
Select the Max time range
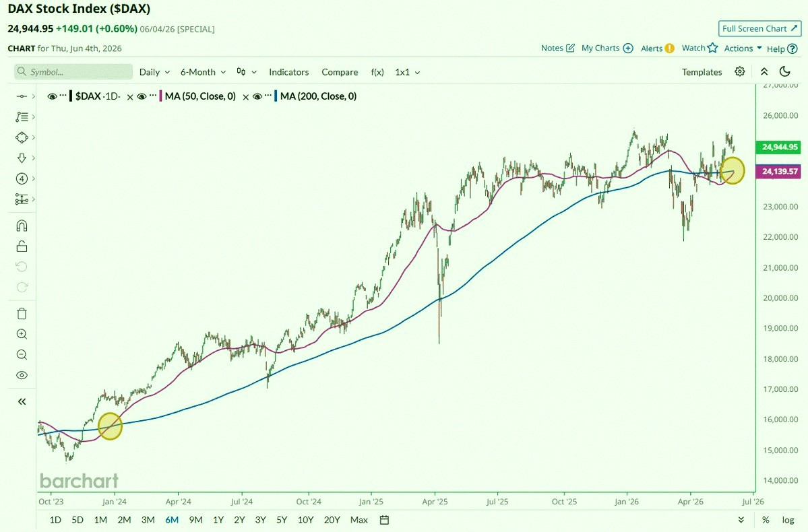[359, 520]
